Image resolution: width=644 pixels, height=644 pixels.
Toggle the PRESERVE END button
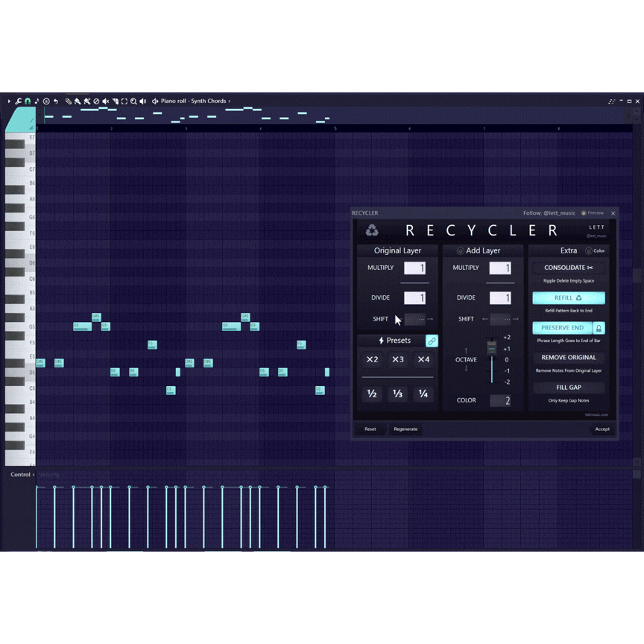click(562, 328)
